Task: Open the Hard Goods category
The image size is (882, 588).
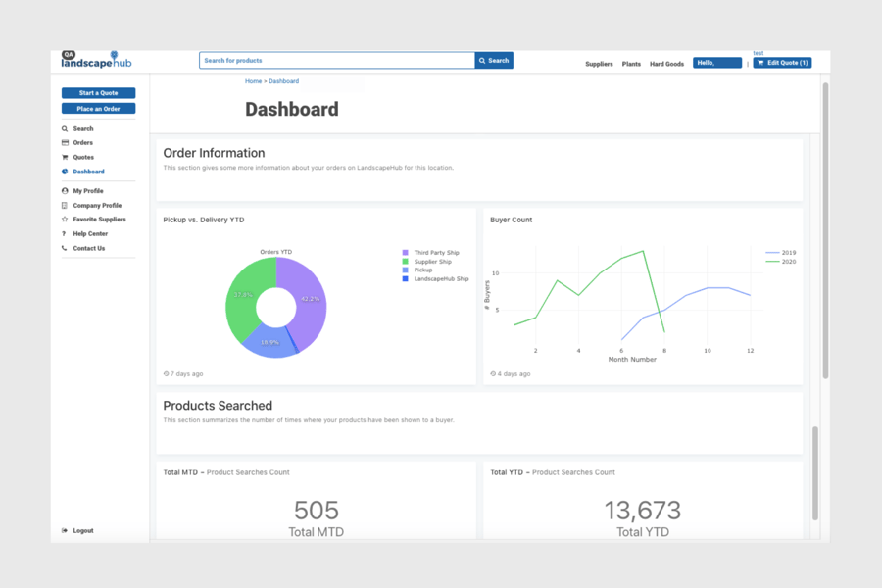Action: pos(666,63)
